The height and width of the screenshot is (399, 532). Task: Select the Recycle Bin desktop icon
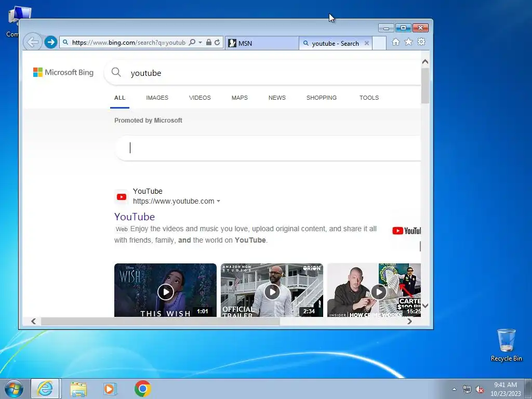[506, 345]
